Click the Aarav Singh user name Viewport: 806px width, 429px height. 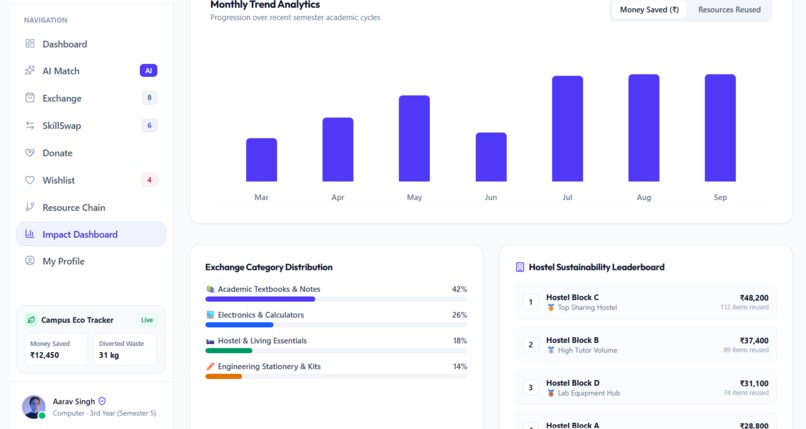tap(74, 401)
